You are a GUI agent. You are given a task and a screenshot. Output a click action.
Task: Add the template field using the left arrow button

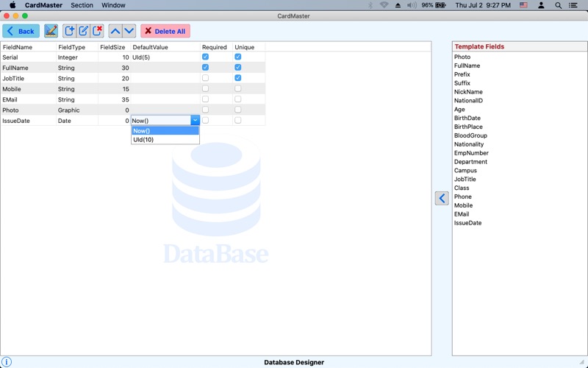(x=442, y=198)
